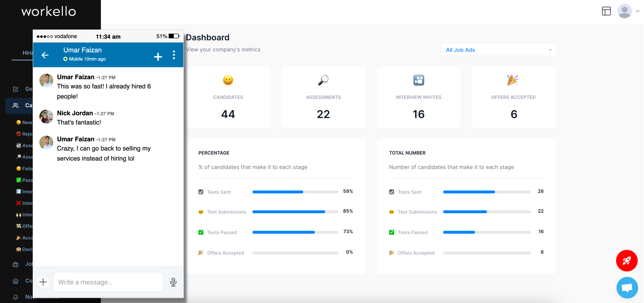The height and width of the screenshot is (303, 644).
Task: Click the Write a message input field
Action: tap(108, 282)
